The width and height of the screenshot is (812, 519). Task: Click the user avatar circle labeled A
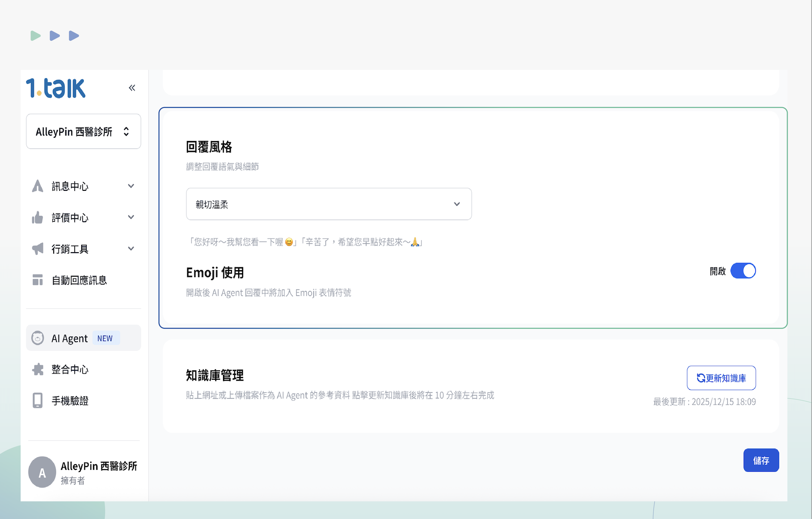tap(42, 472)
